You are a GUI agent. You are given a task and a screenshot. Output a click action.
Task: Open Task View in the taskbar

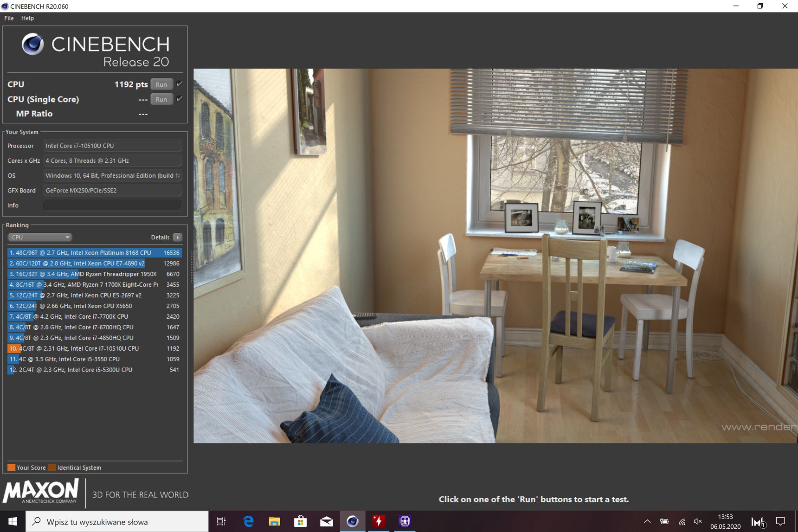tap(221, 521)
